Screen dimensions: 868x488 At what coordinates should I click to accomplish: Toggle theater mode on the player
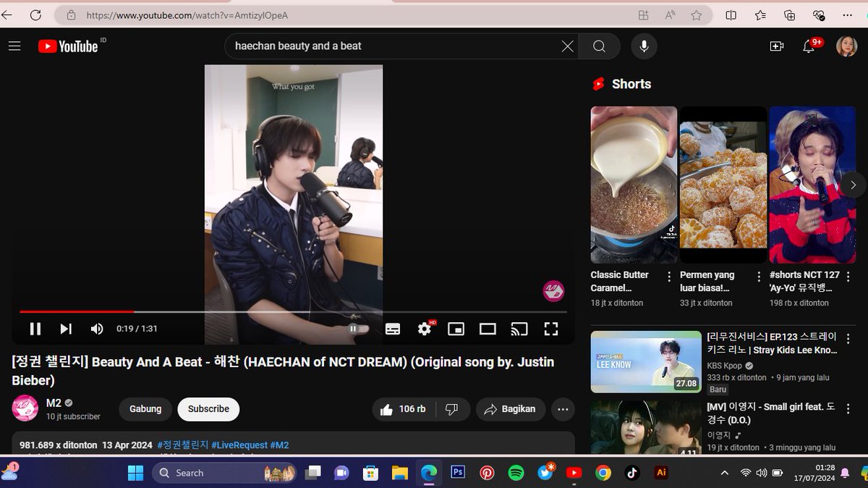(488, 329)
